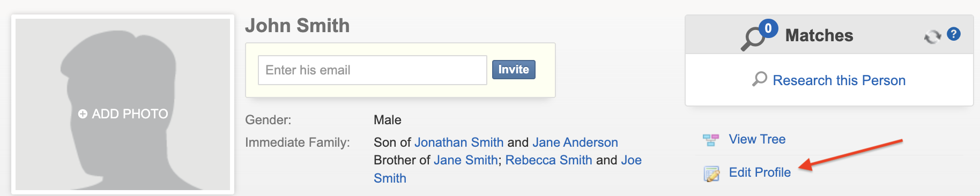980x196 pixels.
Task: Follow the Jane Smith sibling link
Action: tap(465, 160)
